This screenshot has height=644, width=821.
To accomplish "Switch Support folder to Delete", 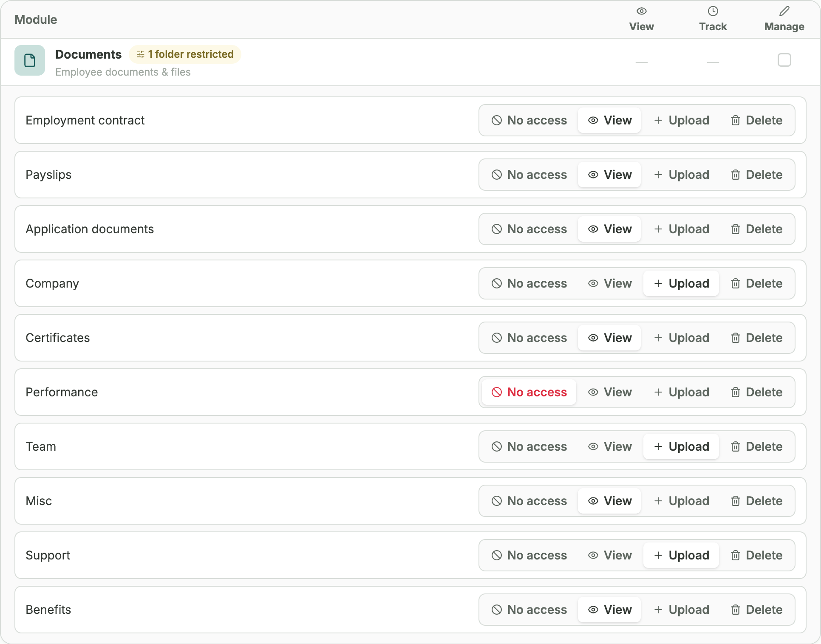I will tap(756, 555).
